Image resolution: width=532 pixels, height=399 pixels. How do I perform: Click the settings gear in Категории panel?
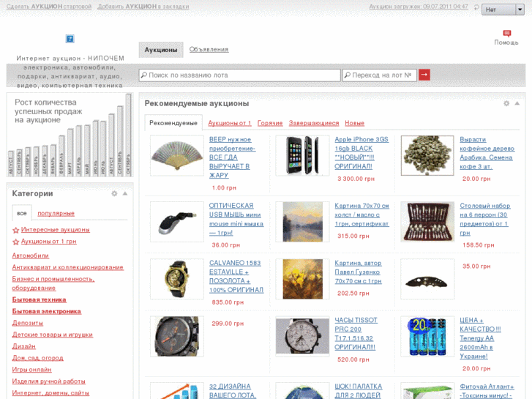[114, 193]
